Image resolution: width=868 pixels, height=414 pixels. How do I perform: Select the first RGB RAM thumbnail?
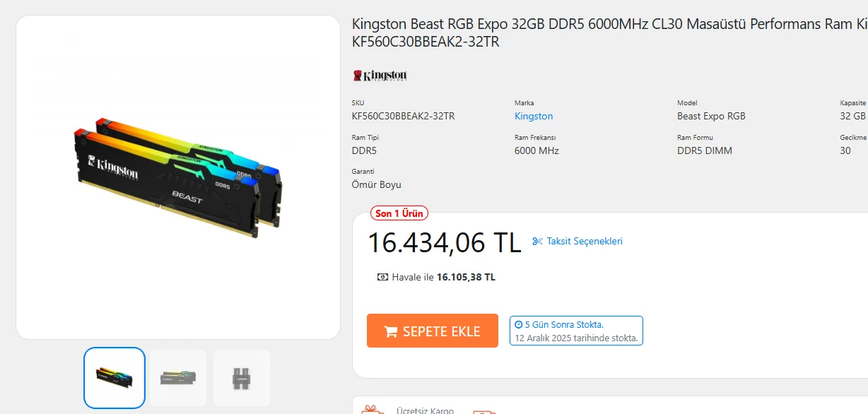[115, 378]
